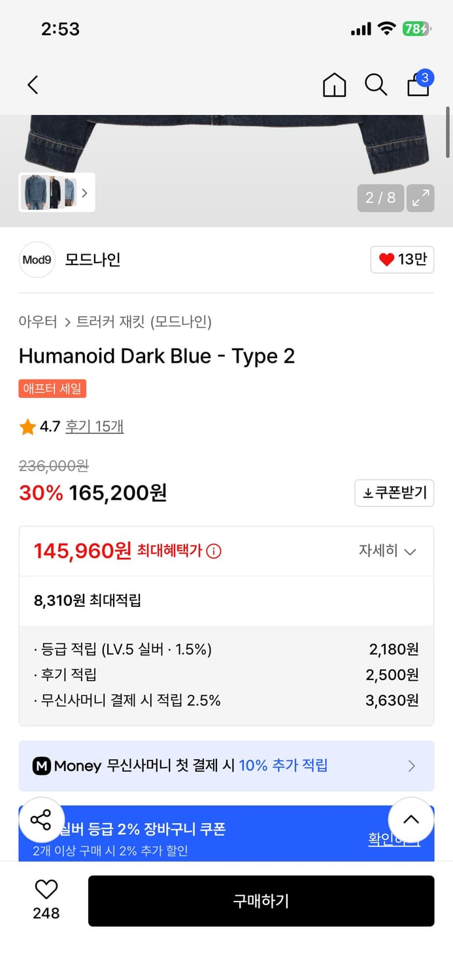Collapse the page with the up chevron
The width and height of the screenshot is (453, 980).
[x=411, y=820]
